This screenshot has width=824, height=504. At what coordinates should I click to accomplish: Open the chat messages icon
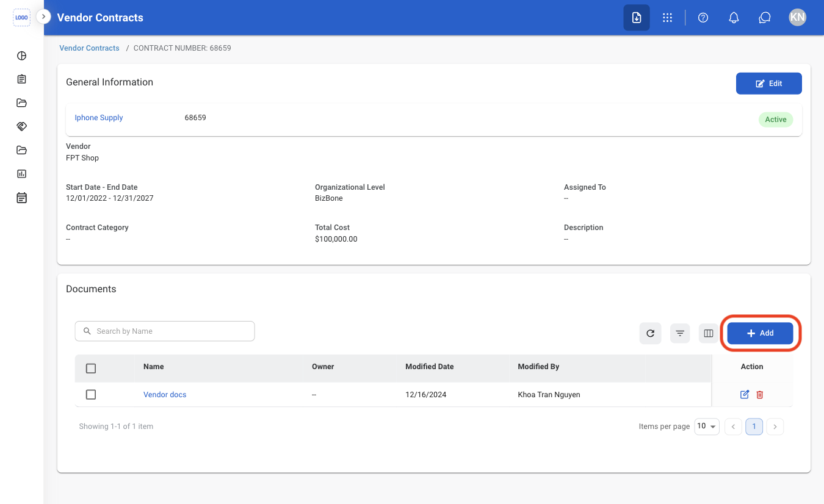765,18
